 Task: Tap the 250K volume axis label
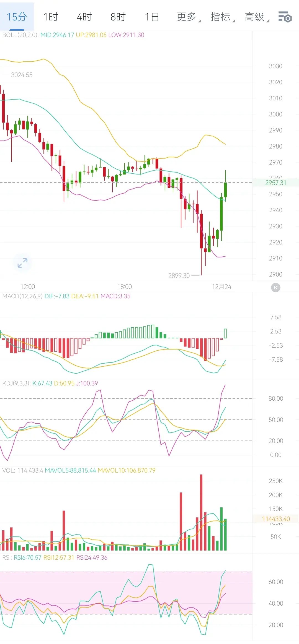click(276, 481)
